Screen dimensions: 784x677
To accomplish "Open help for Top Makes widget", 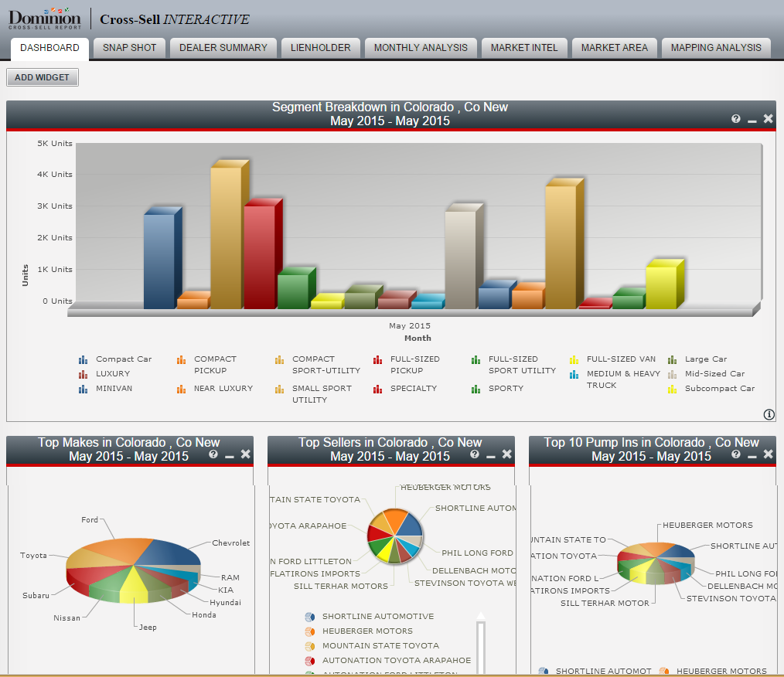I will [213, 454].
